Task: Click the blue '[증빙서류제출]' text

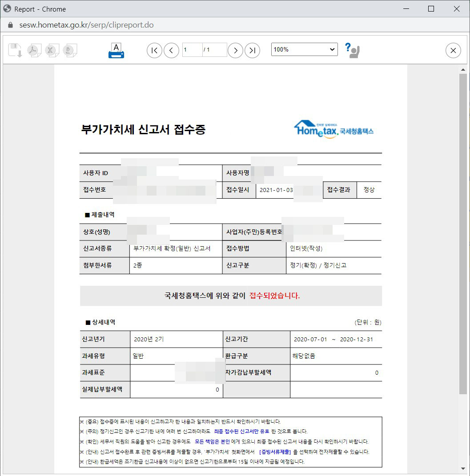Action: click(x=275, y=452)
